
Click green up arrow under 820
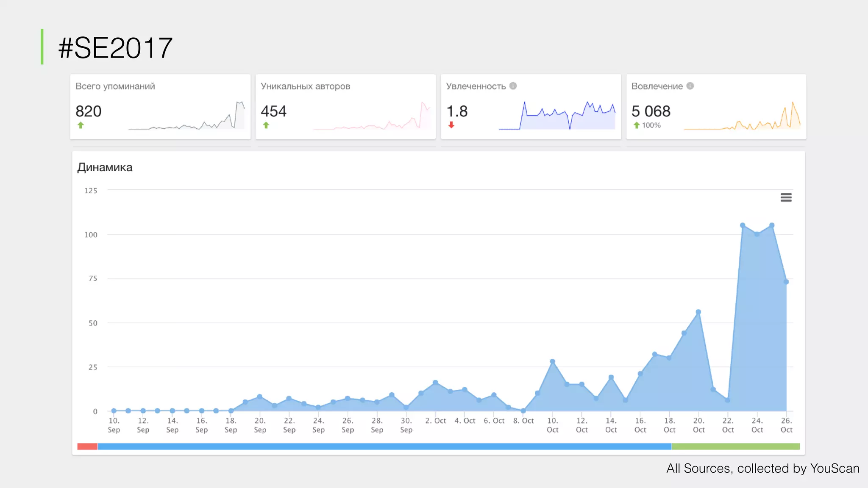(81, 125)
